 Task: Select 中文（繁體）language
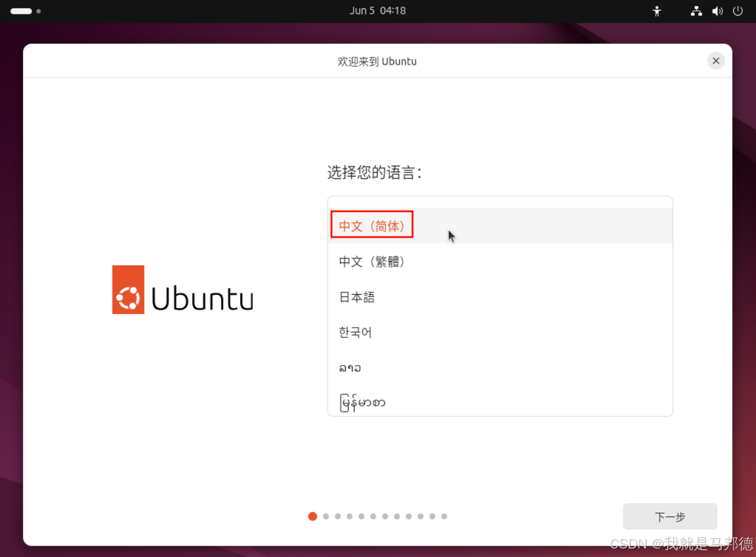point(500,261)
